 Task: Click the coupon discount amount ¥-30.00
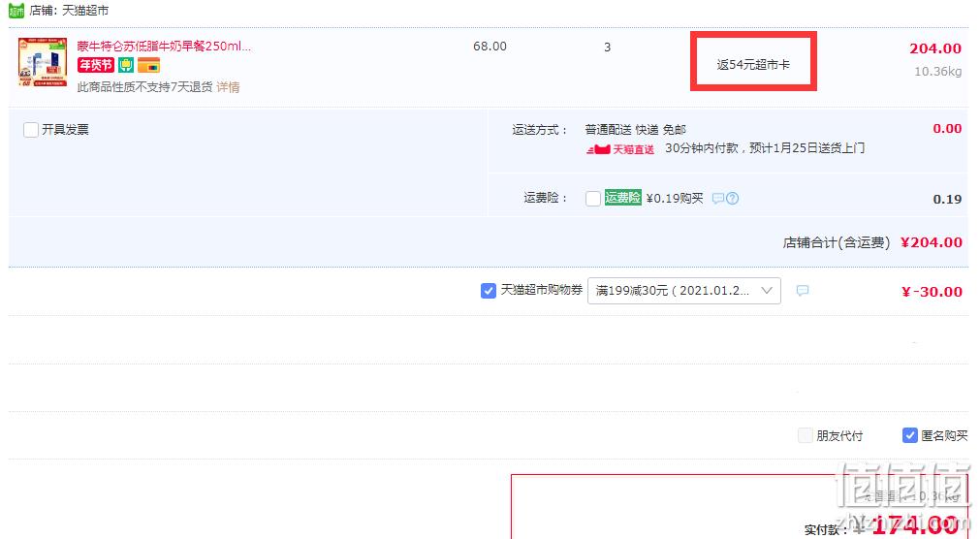[932, 292]
